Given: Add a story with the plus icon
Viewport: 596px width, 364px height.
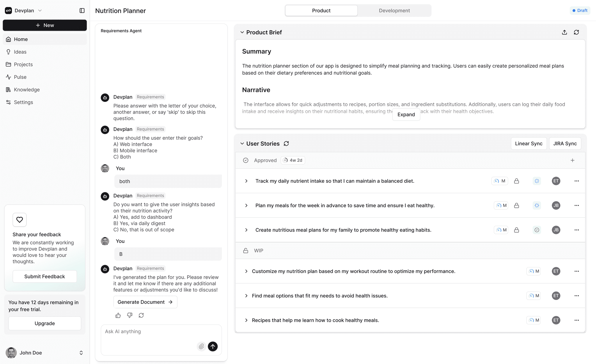Looking at the screenshot, I should (572, 160).
